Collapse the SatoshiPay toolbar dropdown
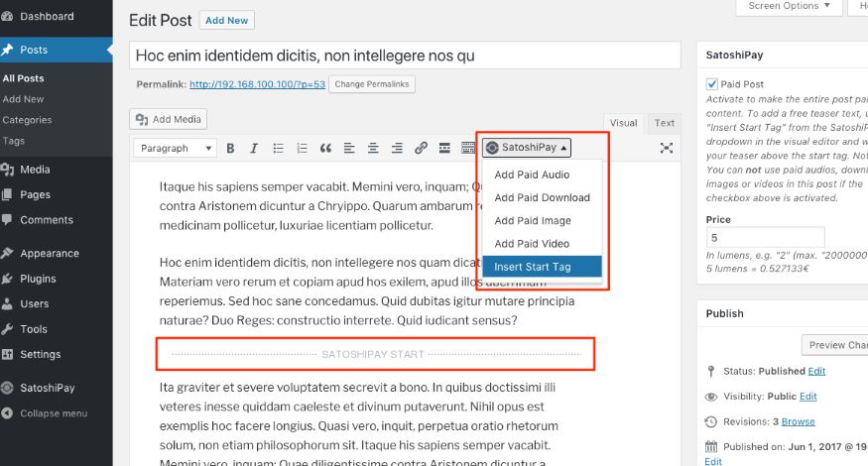Viewport: 868px width, 466px height. (x=527, y=147)
